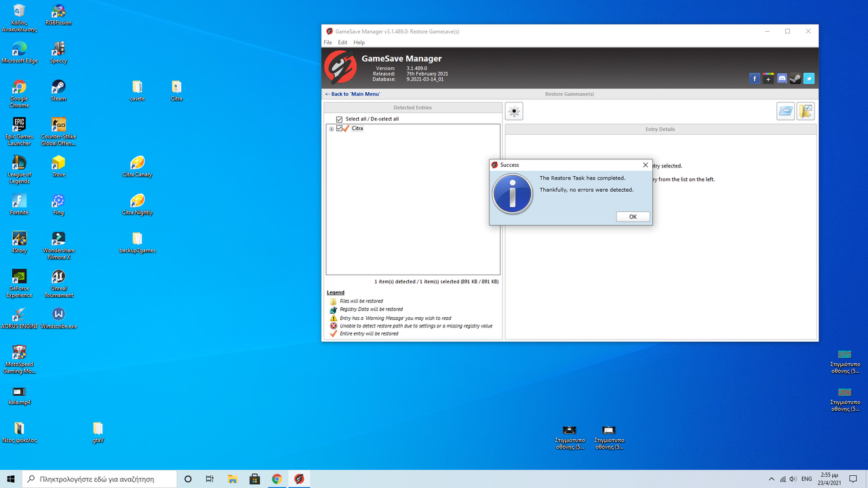This screenshot has width=868, height=488.
Task: Show hidden system tray icons
Action: [x=771, y=479]
